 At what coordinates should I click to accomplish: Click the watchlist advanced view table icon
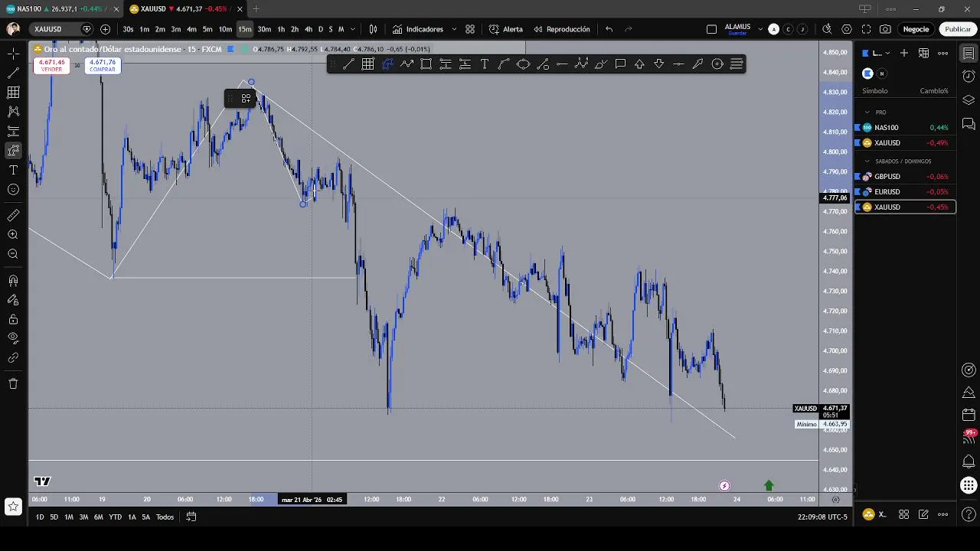click(923, 53)
